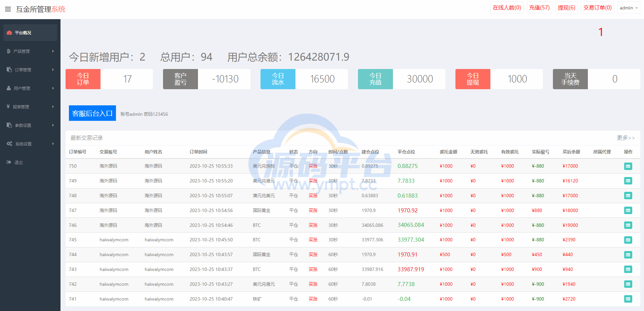Select 退出 to log out
This screenshot has height=311, width=644.
(x=30, y=162)
